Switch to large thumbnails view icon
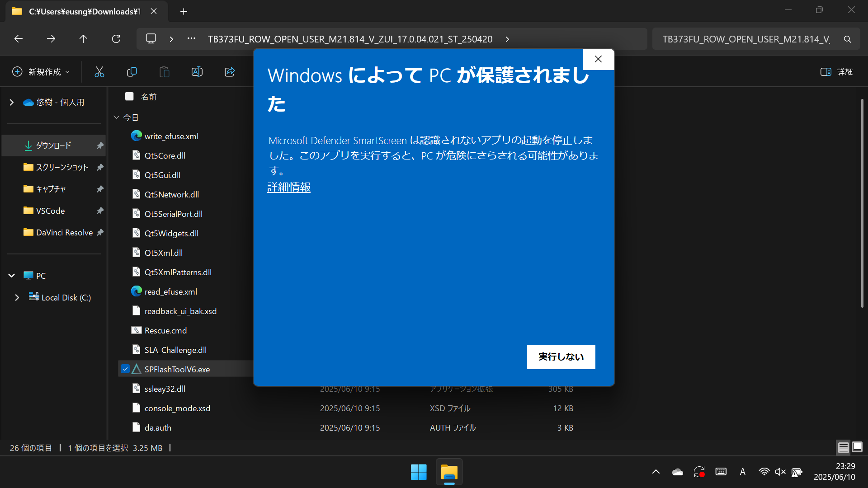 (x=857, y=447)
